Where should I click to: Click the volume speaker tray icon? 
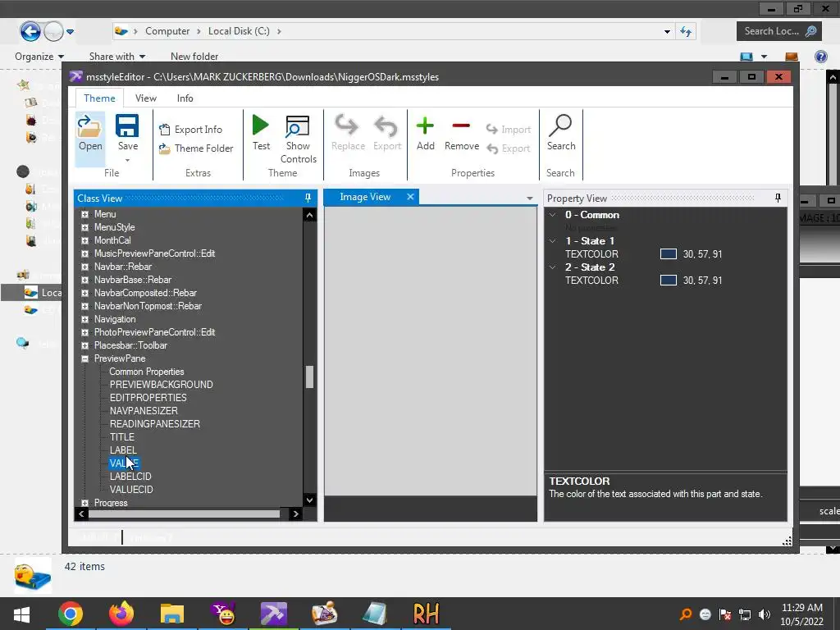[765, 614]
